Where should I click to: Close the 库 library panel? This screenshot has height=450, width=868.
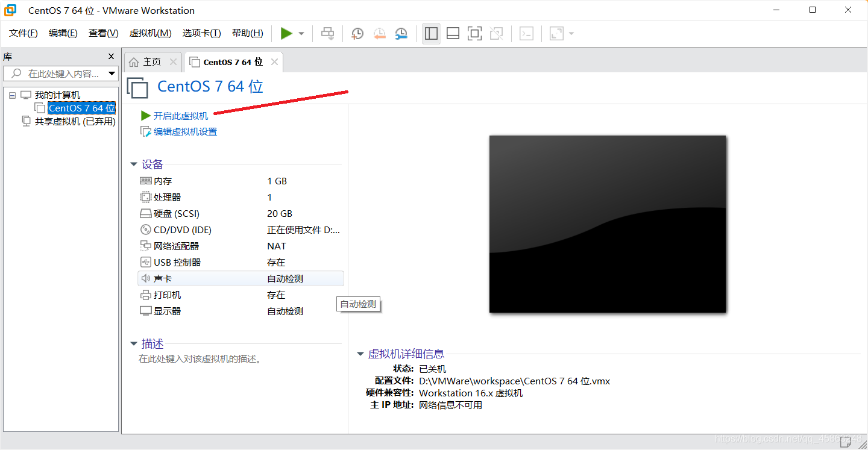point(111,56)
